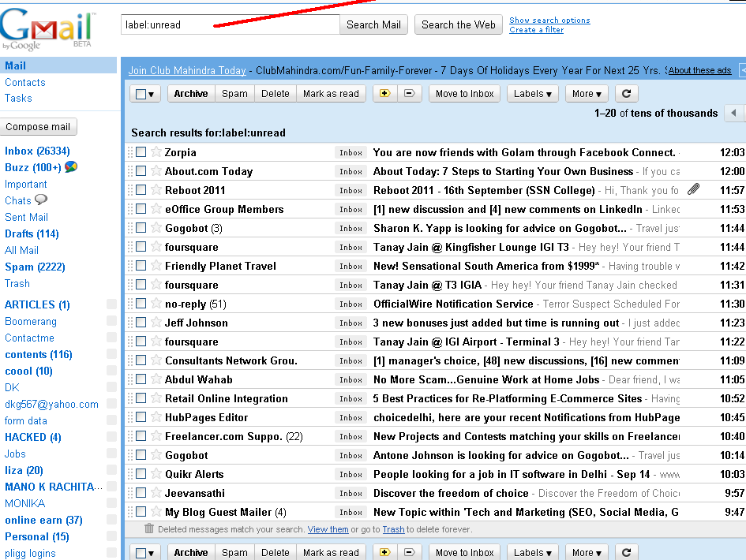Image resolution: width=746 pixels, height=560 pixels.
Task: Open Spam (2222) folder
Action: coord(35,267)
